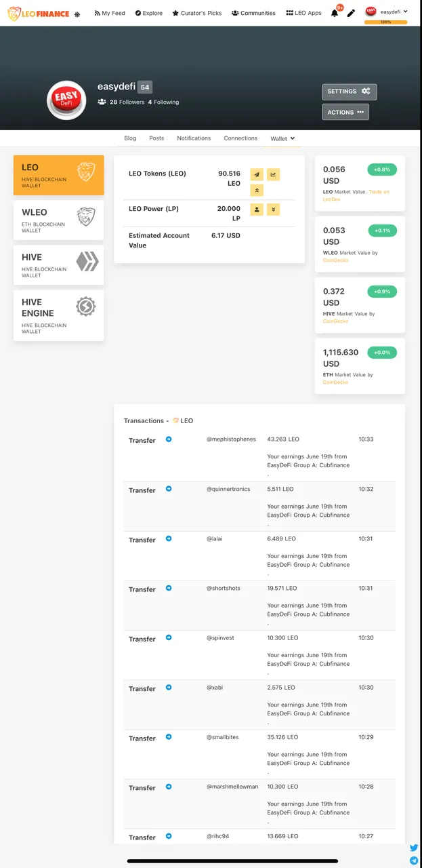Click the LeoFinance logo

tap(39, 14)
